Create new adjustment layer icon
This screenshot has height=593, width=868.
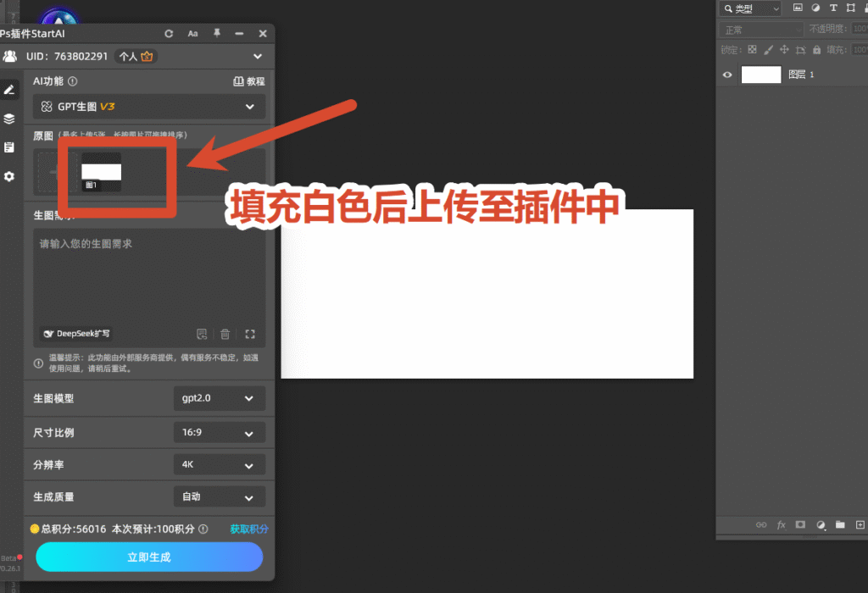(x=821, y=525)
